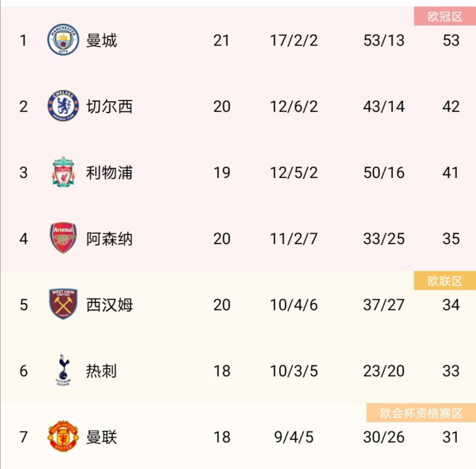This screenshot has width=476, height=469.
Task: Click the 欧冠区 zone label
Action: pos(445,16)
